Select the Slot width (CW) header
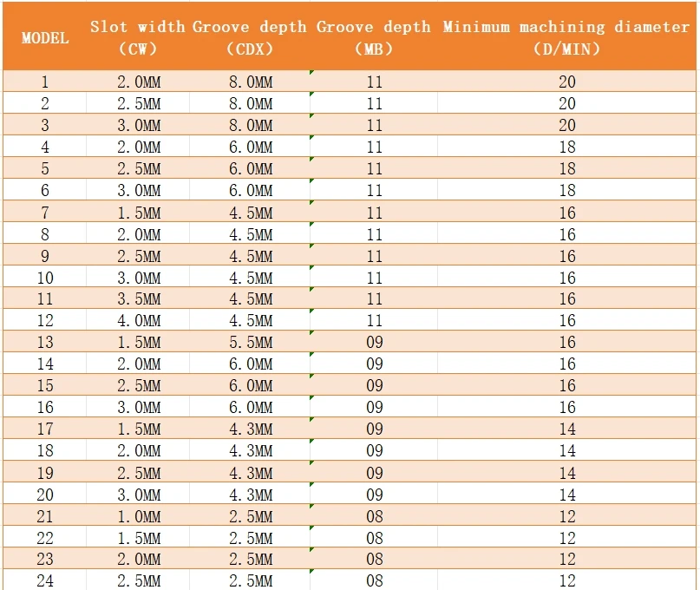This screenshot has height=590, width=700. 138,37
